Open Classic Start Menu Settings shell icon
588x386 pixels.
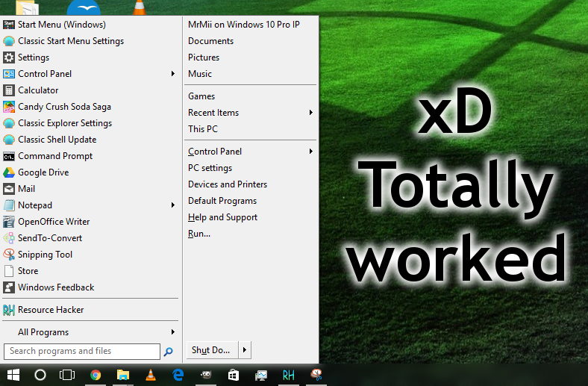click(x=9, y=41)
